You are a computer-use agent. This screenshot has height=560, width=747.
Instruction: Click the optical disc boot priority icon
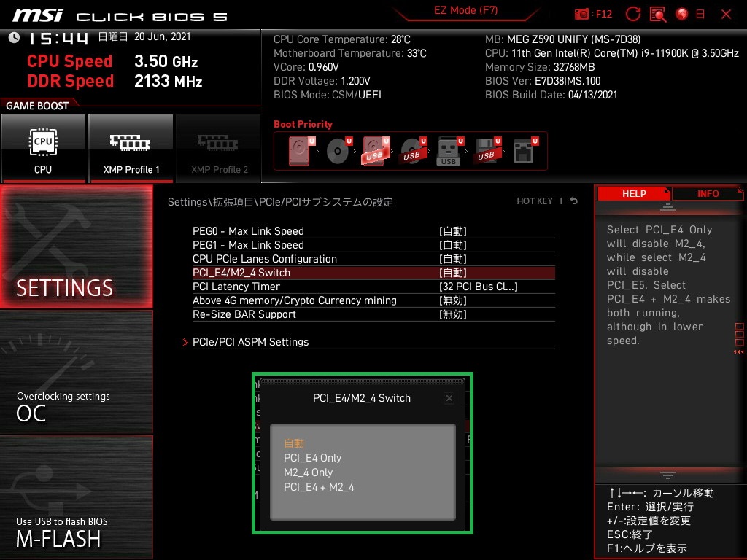click(x=338, y=151)
